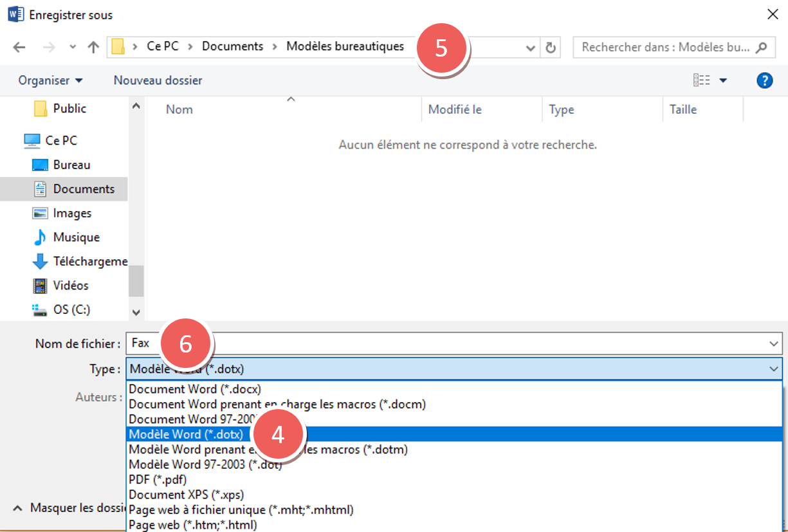Open recent locations dropdown arrow

point(73,47)
